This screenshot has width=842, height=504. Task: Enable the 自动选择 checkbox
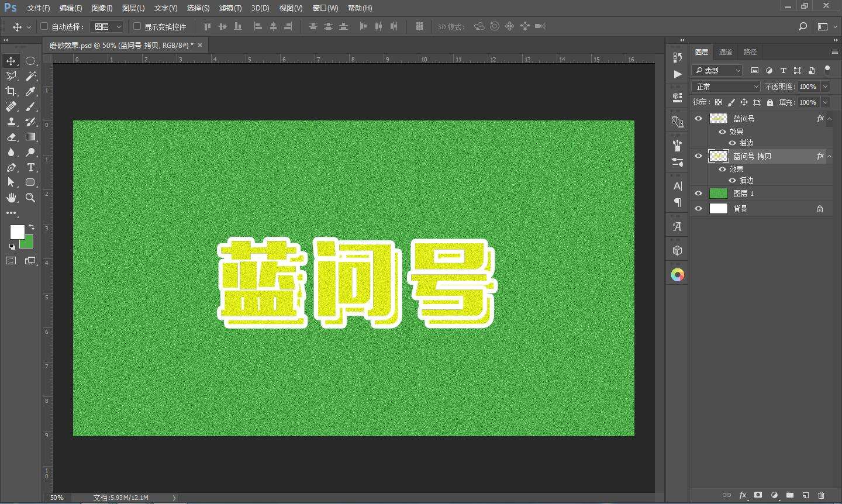[x=44, y=26]
